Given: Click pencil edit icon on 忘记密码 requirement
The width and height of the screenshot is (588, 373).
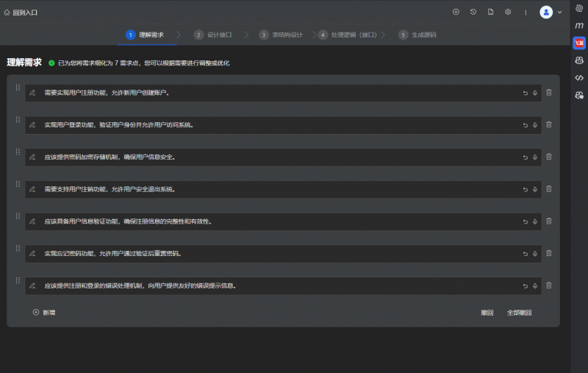Looking at the screenshot, I should 32,254.
